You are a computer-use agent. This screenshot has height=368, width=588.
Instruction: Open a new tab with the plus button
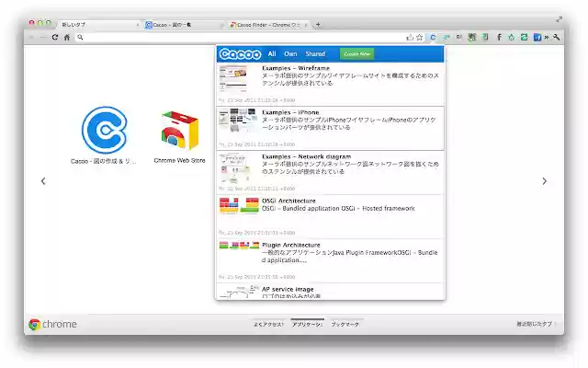[x=318, y=25]
